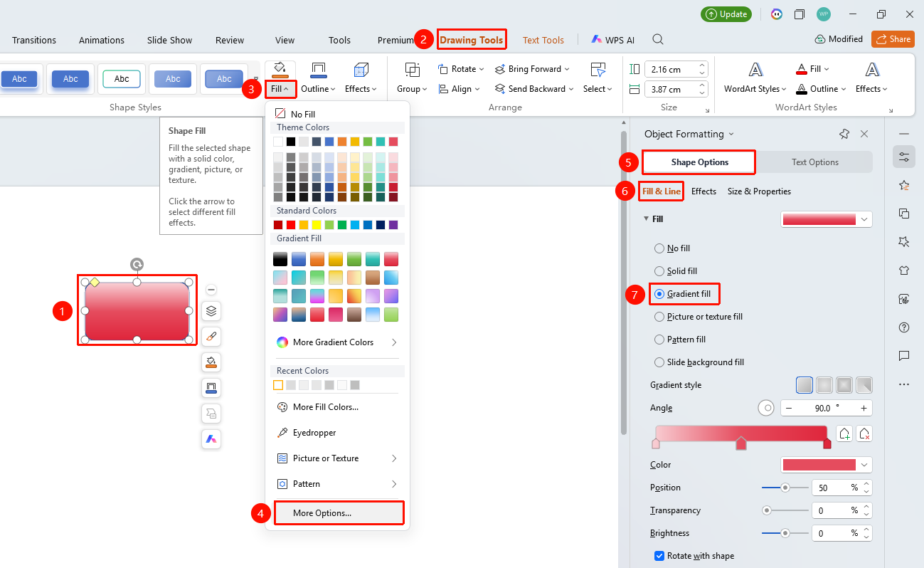Expand the Align dropdown
This screenshot has height=568, width=924.
coord(460,89)
